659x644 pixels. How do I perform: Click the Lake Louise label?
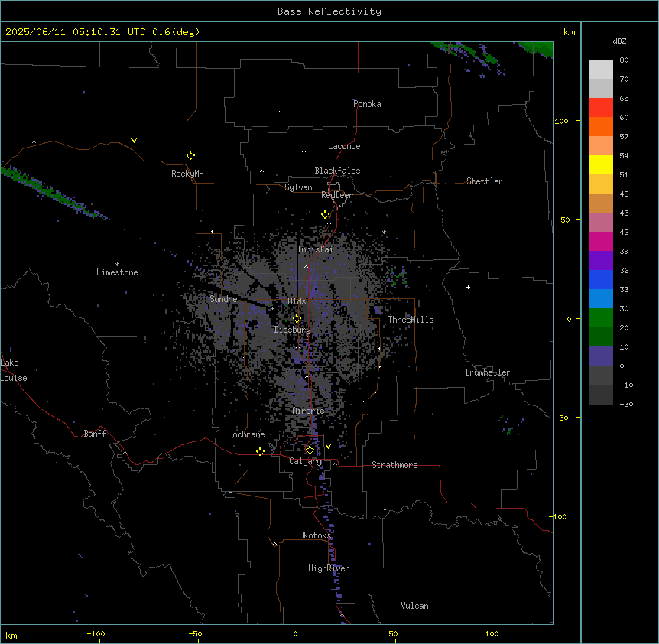click(14, 370)
